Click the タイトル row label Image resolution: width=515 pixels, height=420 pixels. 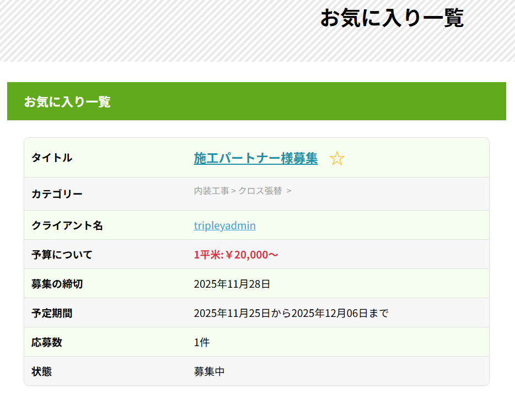(x=52, y=158)
